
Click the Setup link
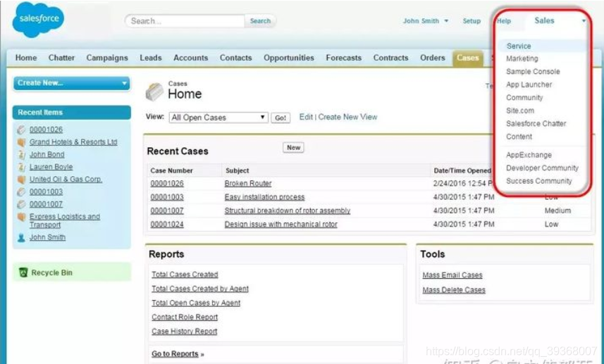(x=472, y=21)
